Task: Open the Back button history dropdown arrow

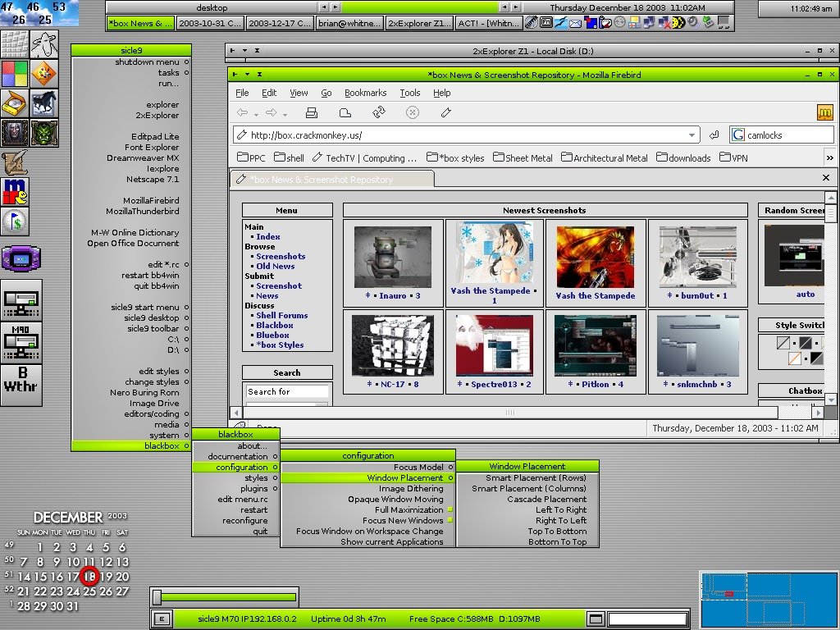Action: [256, 114]
